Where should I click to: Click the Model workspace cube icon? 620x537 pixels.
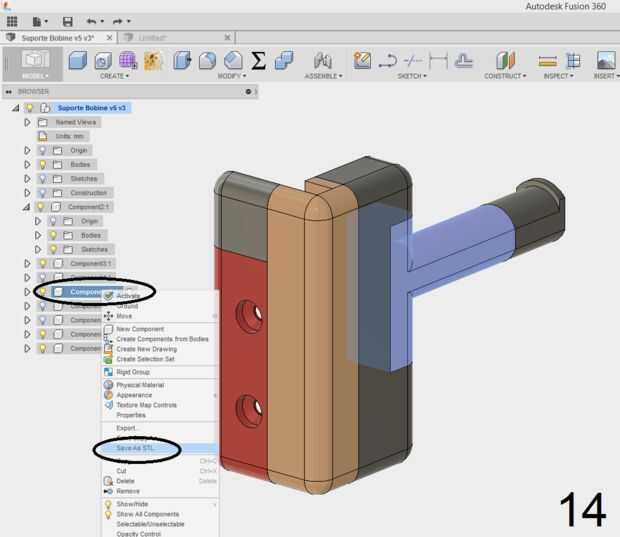tap(35, 60)
